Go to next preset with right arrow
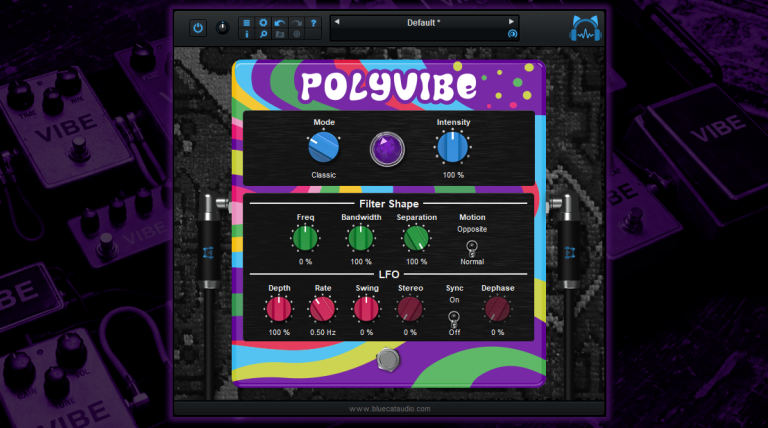Viewport: 768px width, 428px height. pos(511,22)
